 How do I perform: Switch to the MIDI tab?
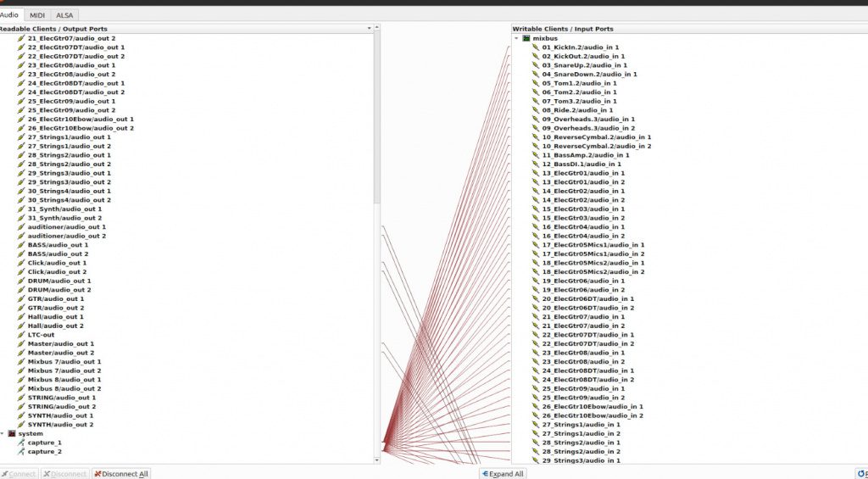tap(37, 15)
